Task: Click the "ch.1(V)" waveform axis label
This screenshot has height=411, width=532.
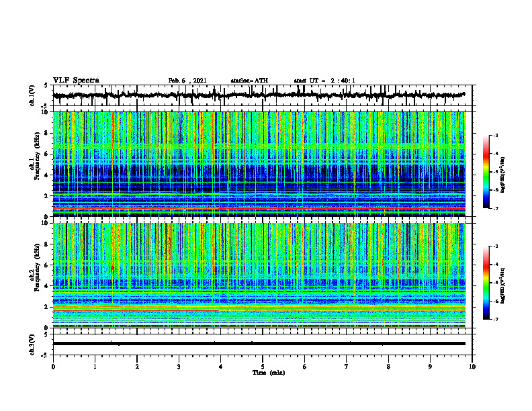Action: (x=32, y=95)
